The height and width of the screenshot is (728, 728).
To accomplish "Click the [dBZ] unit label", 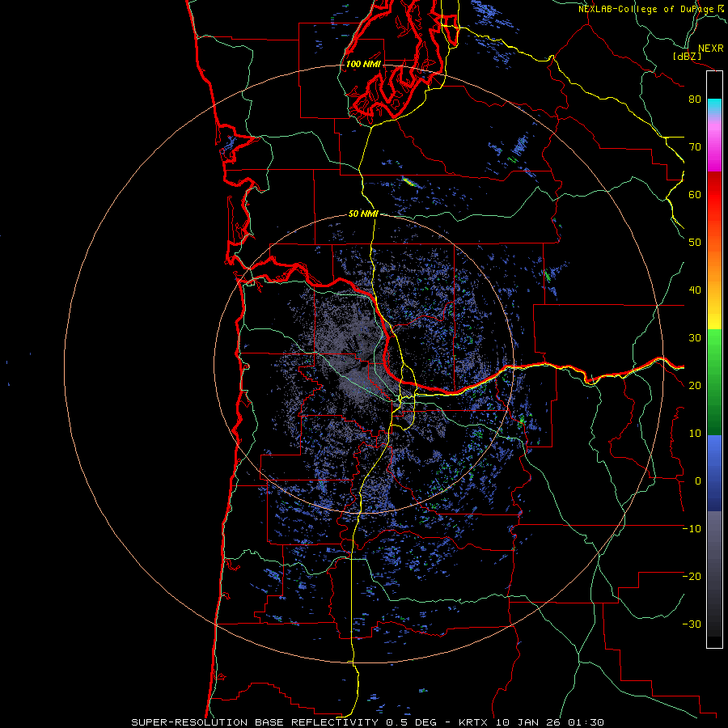I will click(x=687, y=57).
